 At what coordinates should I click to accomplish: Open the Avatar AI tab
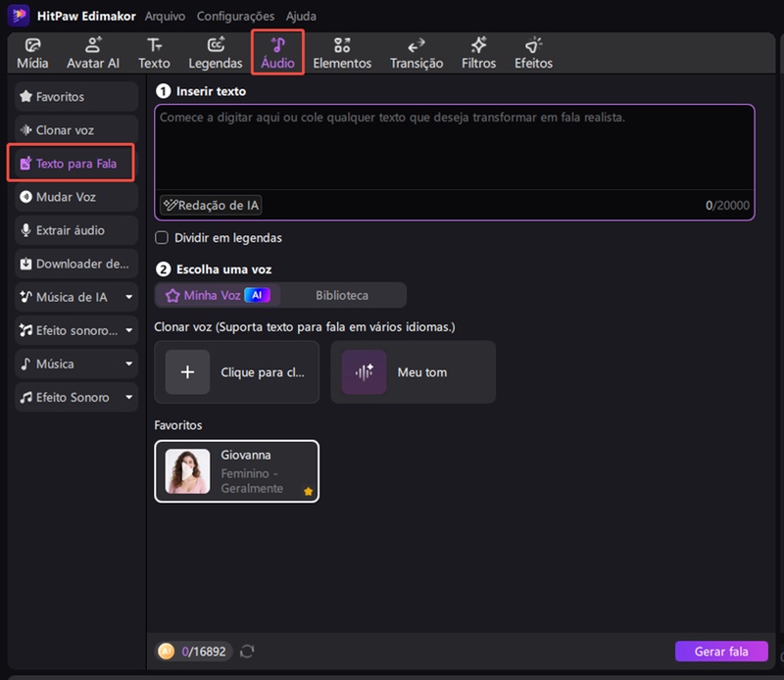click(93, 53)
